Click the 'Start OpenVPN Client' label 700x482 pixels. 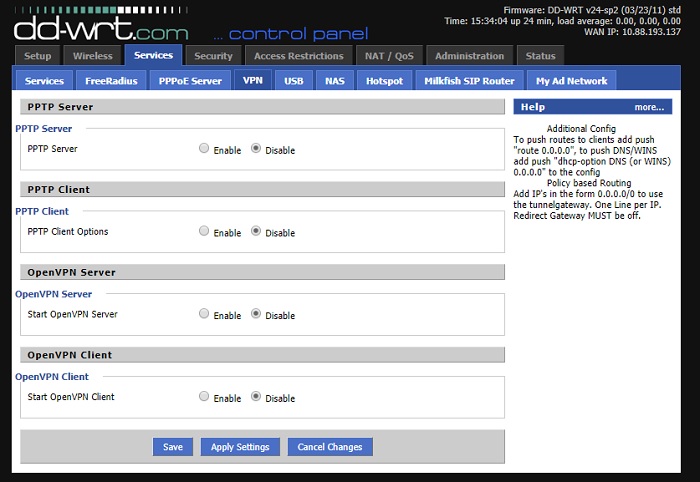[71, 397]
